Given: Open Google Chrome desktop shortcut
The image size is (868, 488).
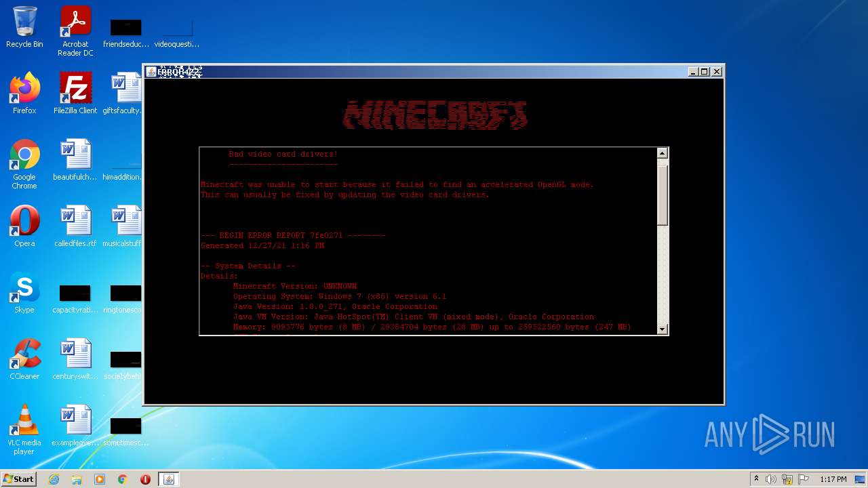Looking at the screenshot, I should click(x=24, y=164).
